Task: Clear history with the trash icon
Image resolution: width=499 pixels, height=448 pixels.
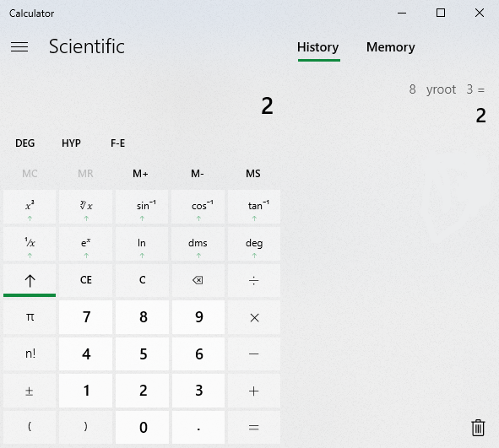Action: pyautogui.click(x=478, y=428)
